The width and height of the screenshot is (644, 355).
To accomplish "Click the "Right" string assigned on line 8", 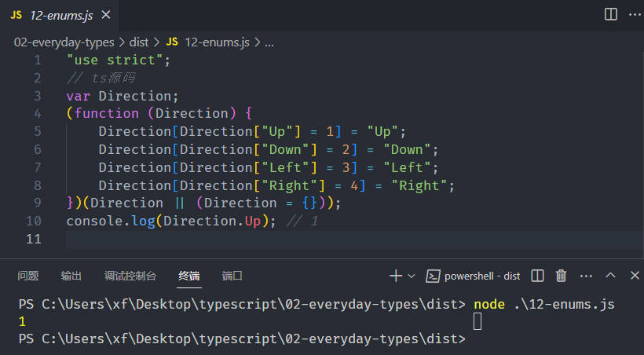I will point(419,185).
